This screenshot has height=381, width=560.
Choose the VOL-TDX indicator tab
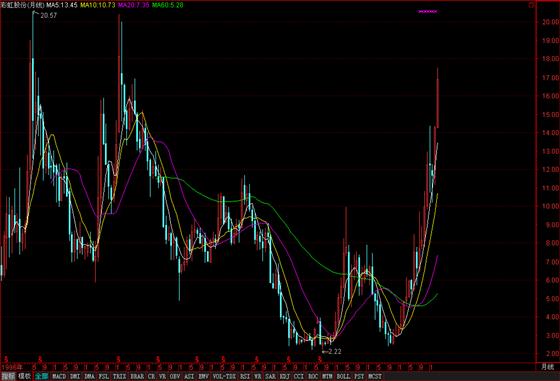point(224,376)
